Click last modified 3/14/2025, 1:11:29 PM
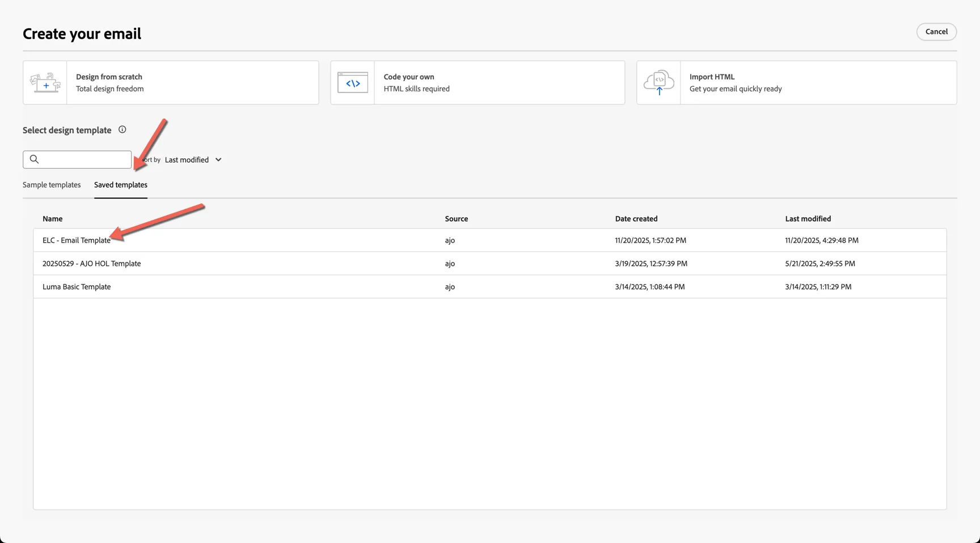Viewport: 980px width, 543px height. click(818, 287)
